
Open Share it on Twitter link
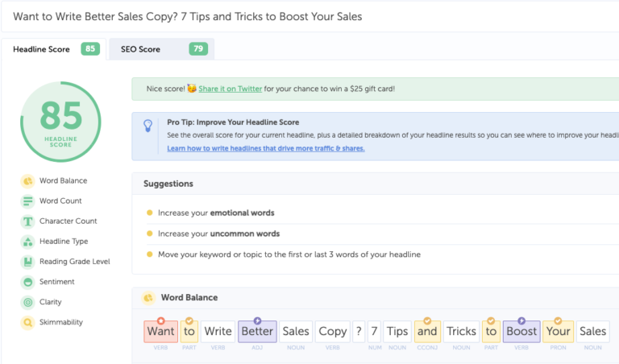231,89
